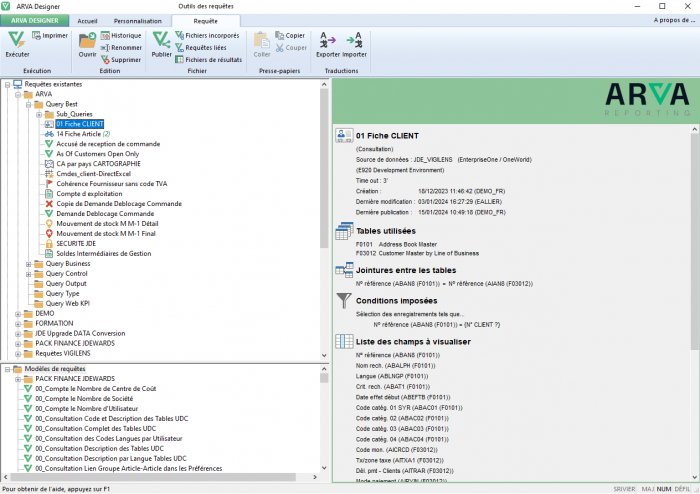700x494 pixels.
Task: Click the templates panel horizontal scrollbar
Action: pos(152,477)
